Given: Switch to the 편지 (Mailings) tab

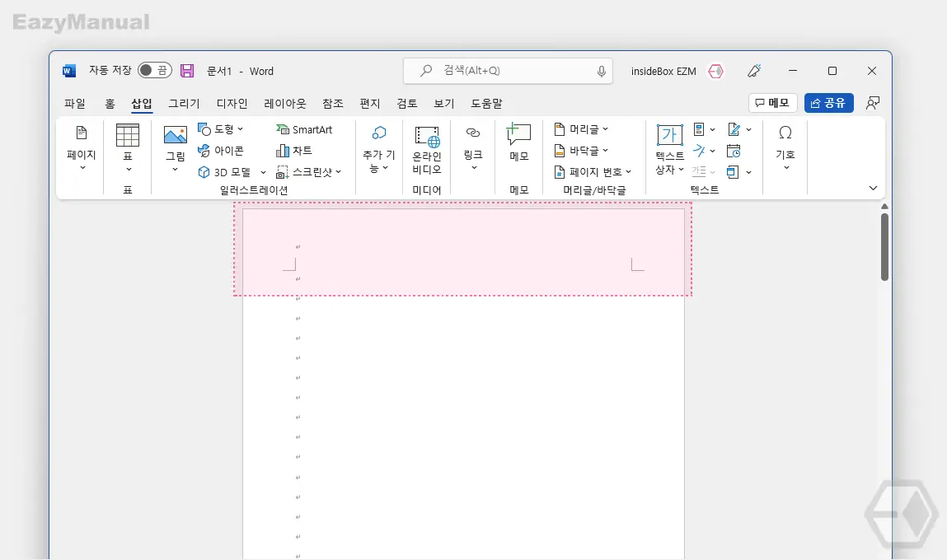Looking at the screenshot, I should click(369, 103).
